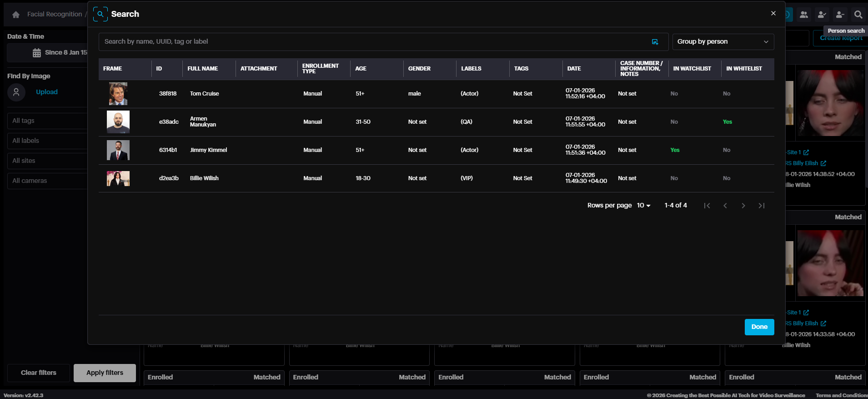Image resolution: width=868 pixels, height=399 pixels.
Task: Close the Search dialog
Action: pyautogui.click(x=773, y=14)
